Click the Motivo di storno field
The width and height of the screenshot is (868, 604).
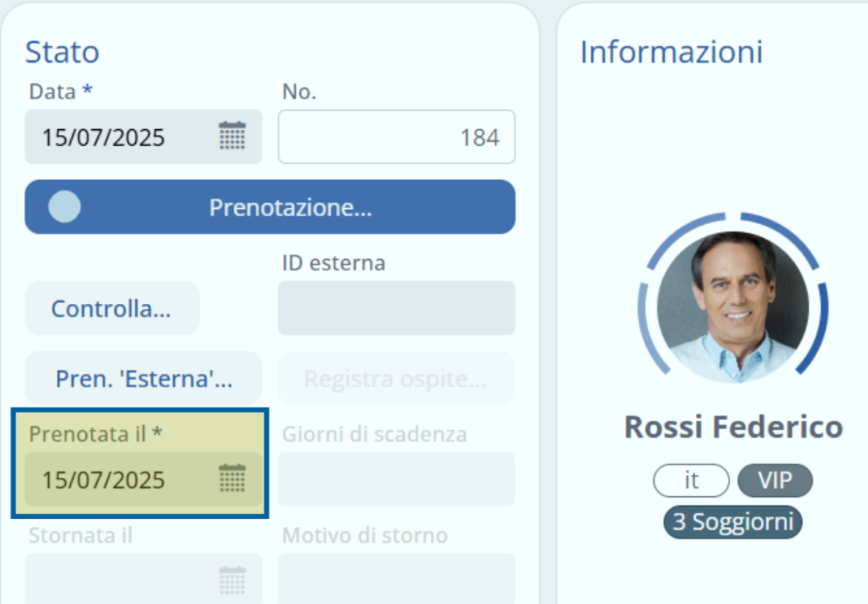[396, 580]
